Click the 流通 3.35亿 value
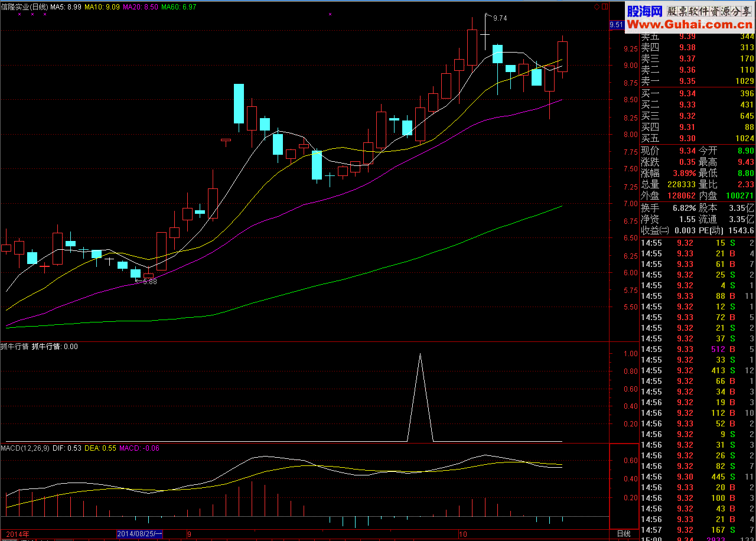 (x=742, y=220)
